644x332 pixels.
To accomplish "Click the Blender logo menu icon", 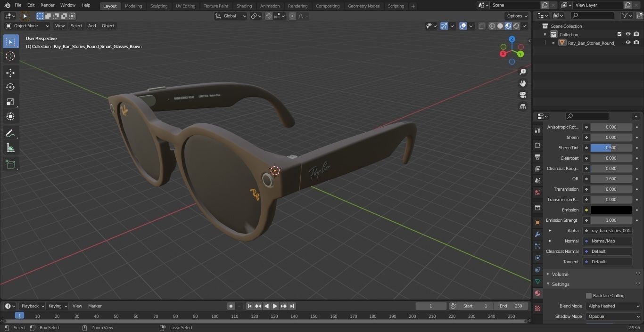I will (7, 5).
